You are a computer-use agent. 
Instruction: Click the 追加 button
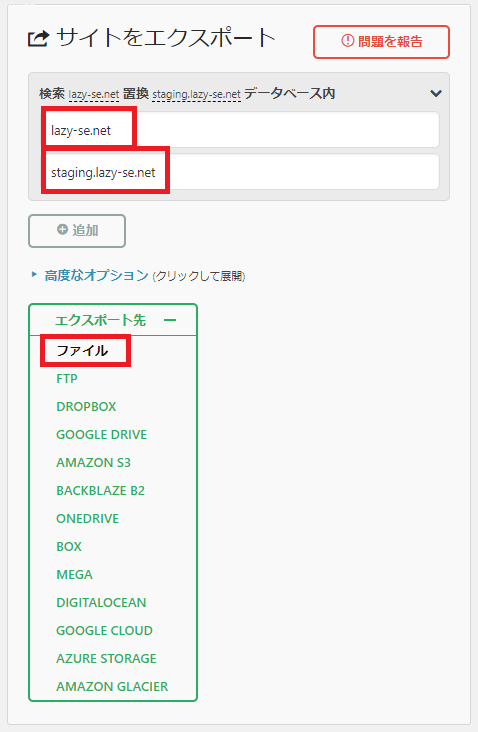click(77, 231)
